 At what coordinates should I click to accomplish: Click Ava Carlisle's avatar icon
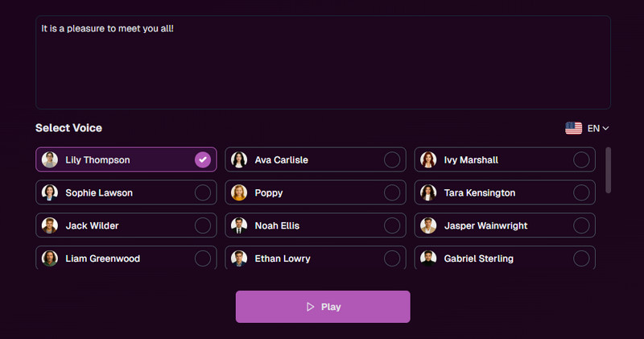[x=239, y=160]
